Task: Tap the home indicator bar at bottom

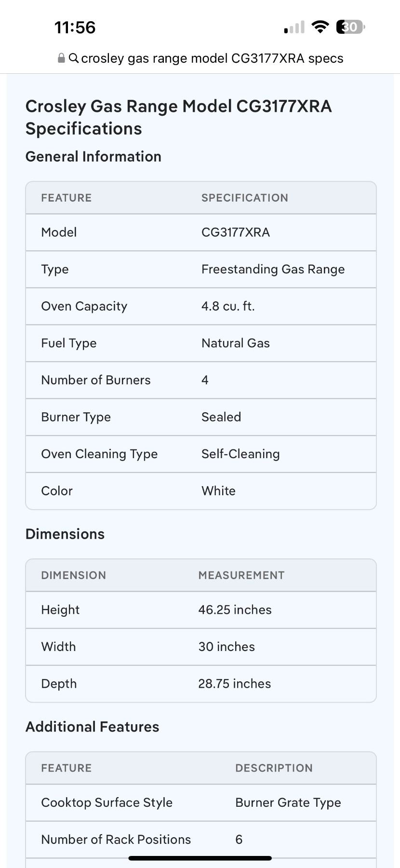Action: point(200,858)
